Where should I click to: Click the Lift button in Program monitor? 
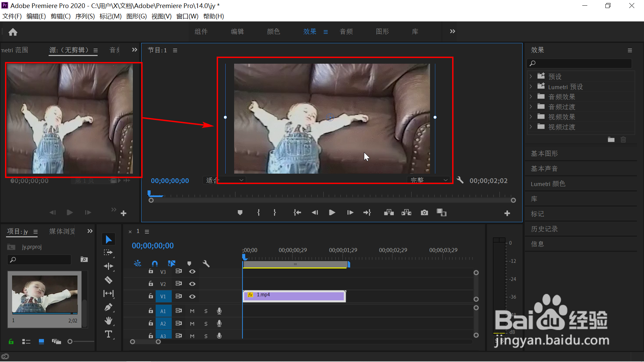tap(389, 213)
